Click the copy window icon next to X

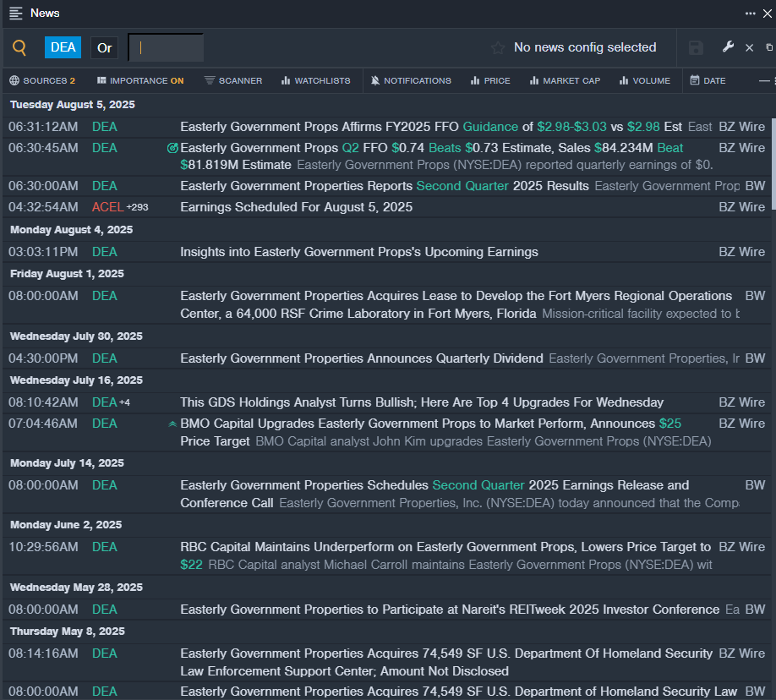coord(769,47)
